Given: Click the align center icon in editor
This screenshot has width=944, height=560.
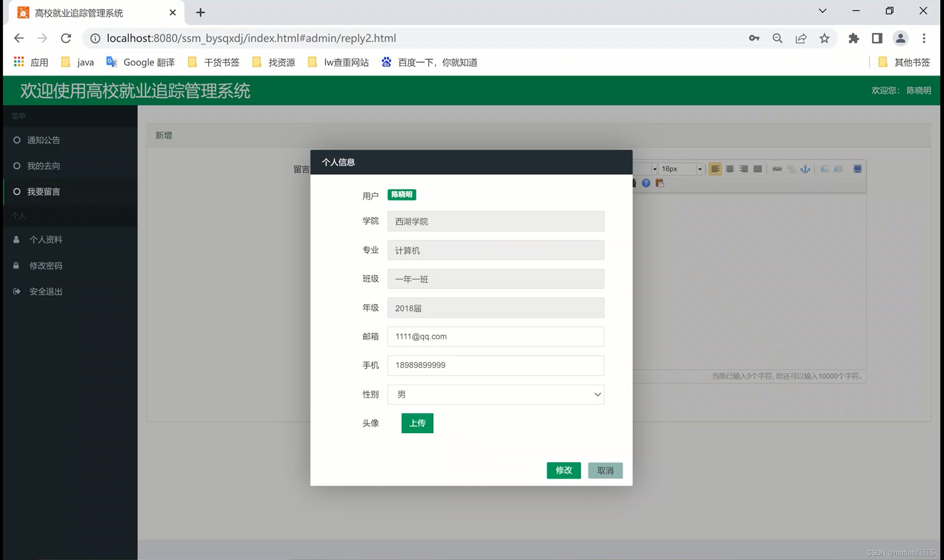Looking at the screenshot, I should click(x=729, y=169).
